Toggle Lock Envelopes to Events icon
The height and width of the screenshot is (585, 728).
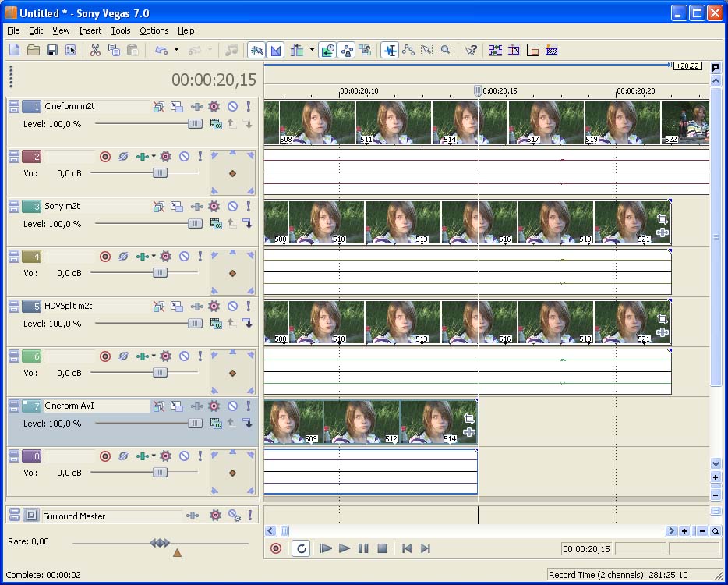(x=346, y=50)
